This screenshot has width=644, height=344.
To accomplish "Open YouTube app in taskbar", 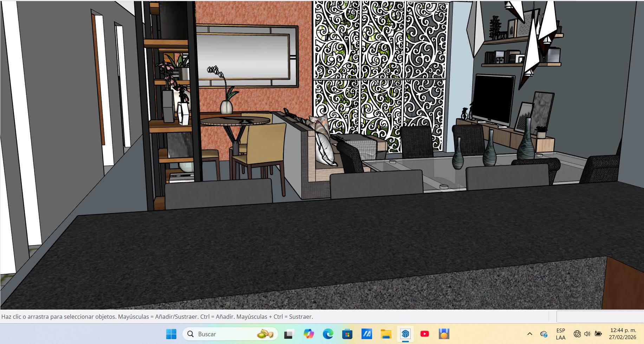I will [x=424, y=334].
